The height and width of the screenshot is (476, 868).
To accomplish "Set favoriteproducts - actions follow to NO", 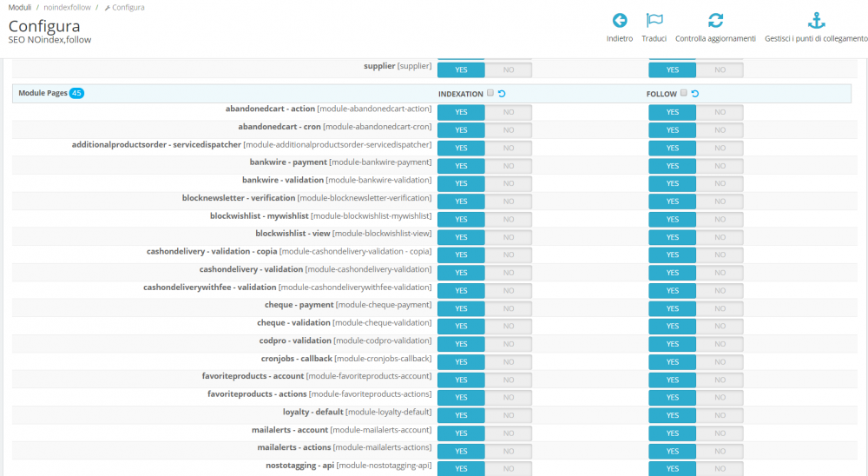I will coord(720,398).
